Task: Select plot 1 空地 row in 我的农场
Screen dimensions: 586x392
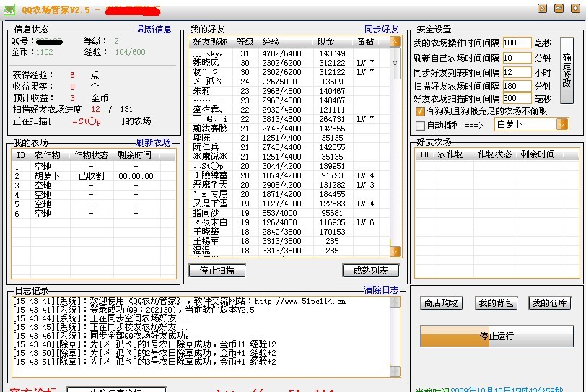Action: pos(93,166)
